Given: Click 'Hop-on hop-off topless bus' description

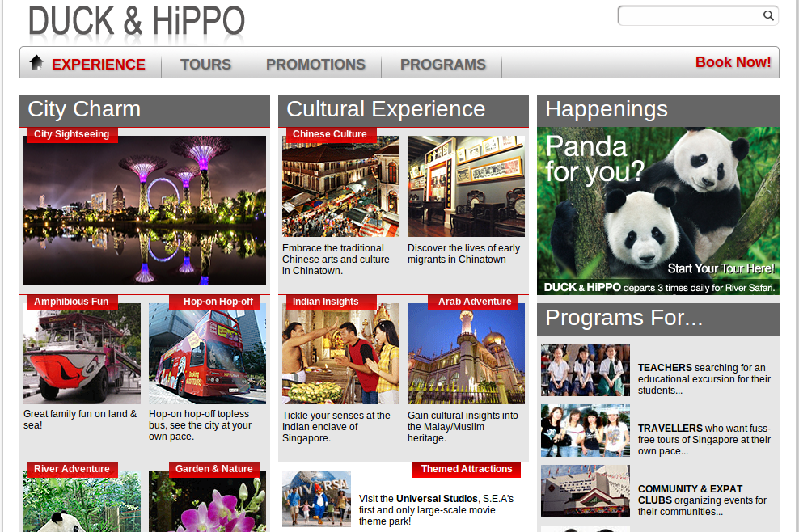Looking at the screenshot, I should click(201, 425).
